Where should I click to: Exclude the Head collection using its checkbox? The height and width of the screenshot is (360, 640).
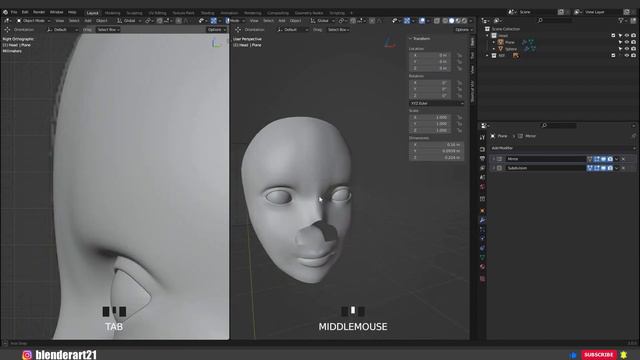(x=613, y=36)
